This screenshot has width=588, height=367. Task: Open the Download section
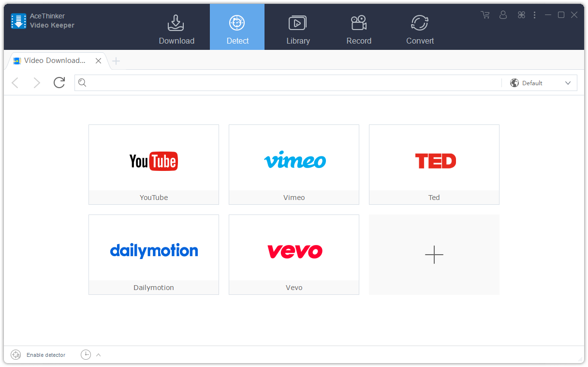(176, 27)
